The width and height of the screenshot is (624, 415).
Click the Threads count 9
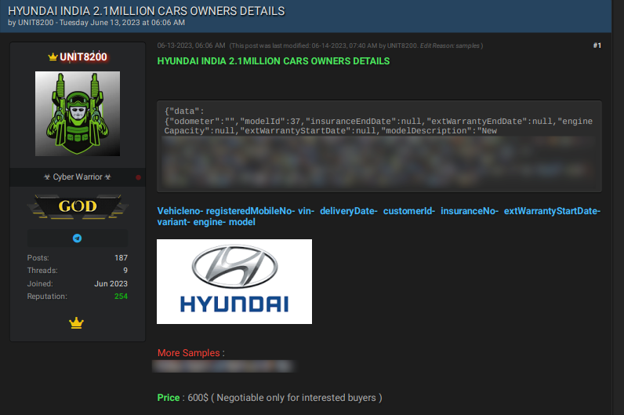pos(125,271)
